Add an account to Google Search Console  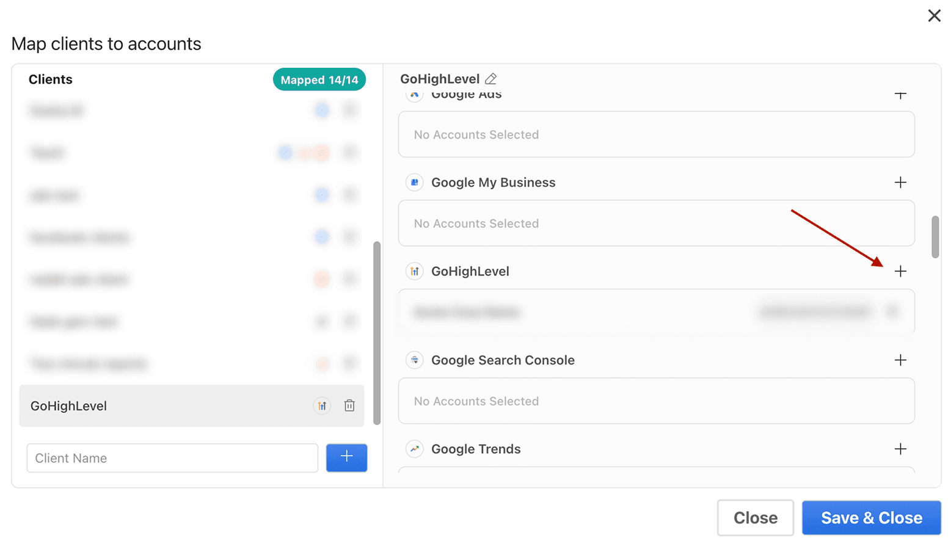pyautogui.click(x=900, y=360)
